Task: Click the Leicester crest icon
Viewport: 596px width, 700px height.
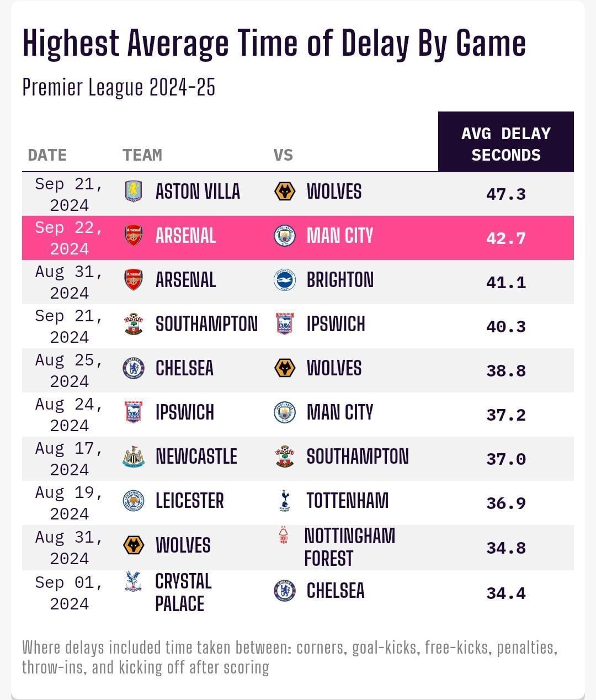Action: point(134,501)
